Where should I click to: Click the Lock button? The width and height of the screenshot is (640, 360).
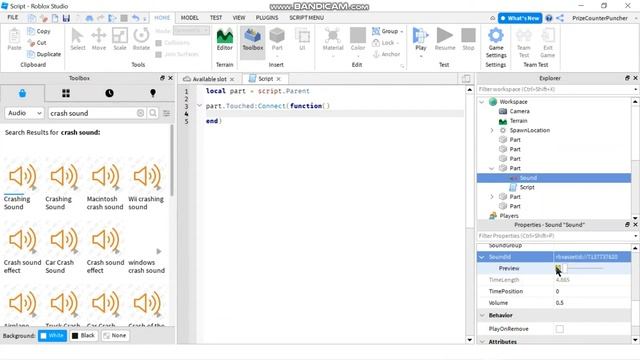click(x=385, y=42)
